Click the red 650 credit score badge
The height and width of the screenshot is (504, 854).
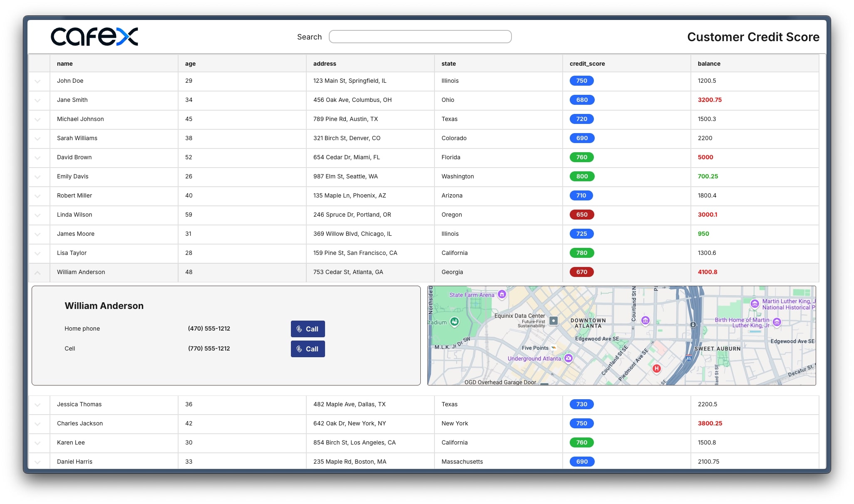click(581, 215)
